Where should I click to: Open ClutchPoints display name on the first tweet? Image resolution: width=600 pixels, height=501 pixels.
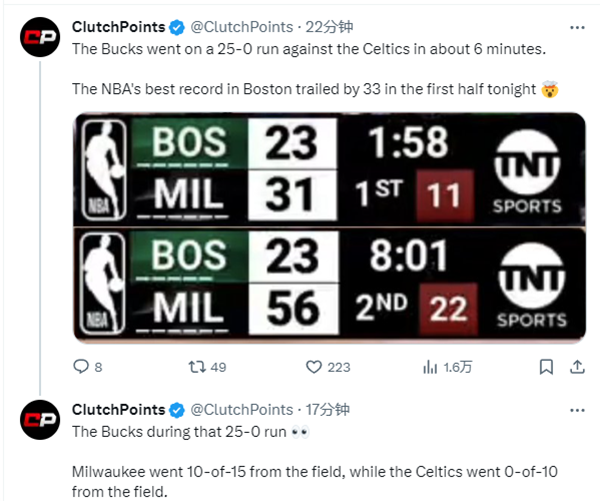coord(118,26)
